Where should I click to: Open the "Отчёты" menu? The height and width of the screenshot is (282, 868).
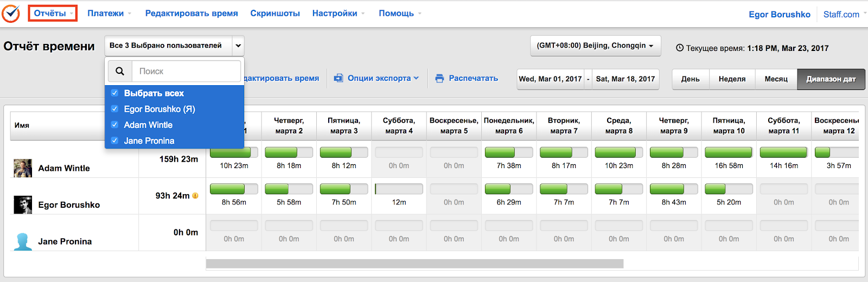(53, 14)
